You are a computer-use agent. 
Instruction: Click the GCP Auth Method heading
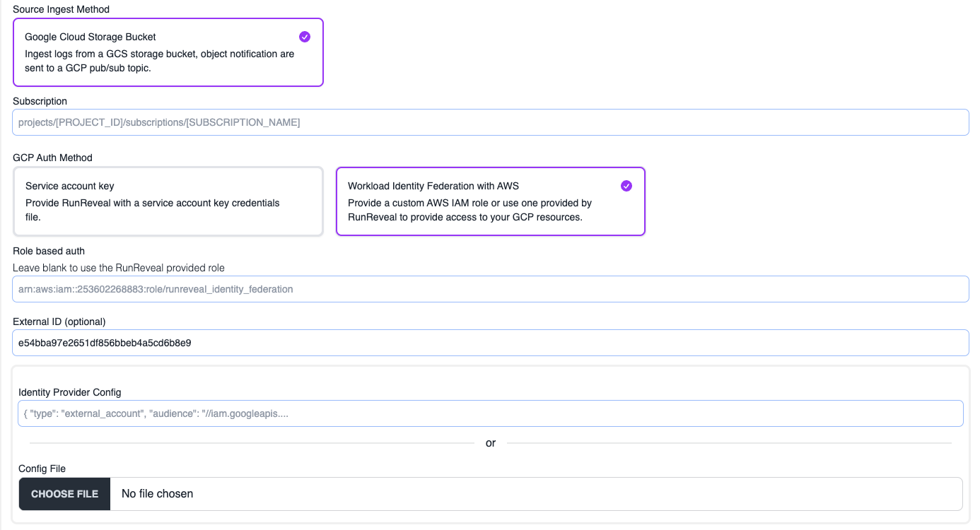(x=52, y=158)
